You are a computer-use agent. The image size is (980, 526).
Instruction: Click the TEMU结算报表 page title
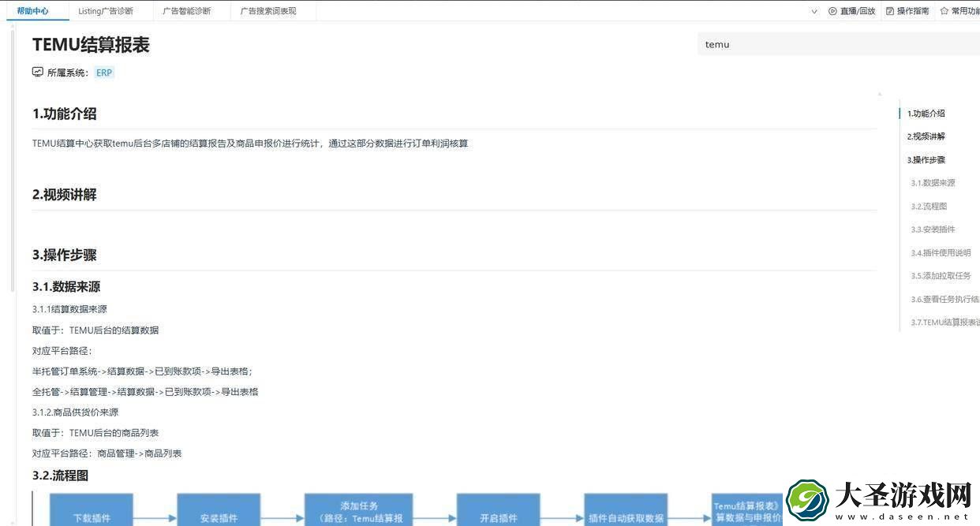coord(91,45)
